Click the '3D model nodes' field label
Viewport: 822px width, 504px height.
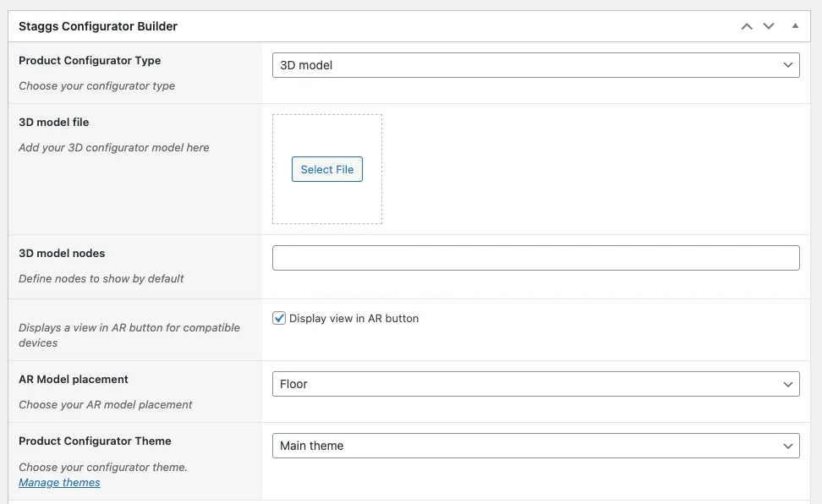62,254
